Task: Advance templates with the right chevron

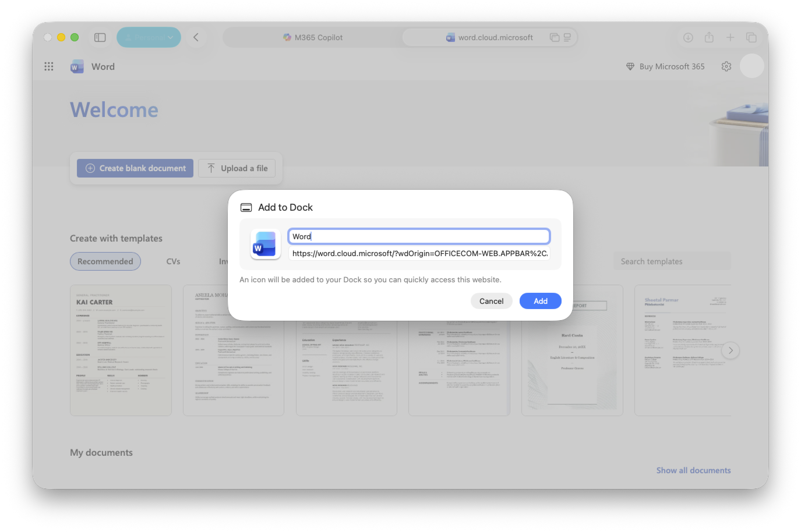Action: [x=731, y=350]
